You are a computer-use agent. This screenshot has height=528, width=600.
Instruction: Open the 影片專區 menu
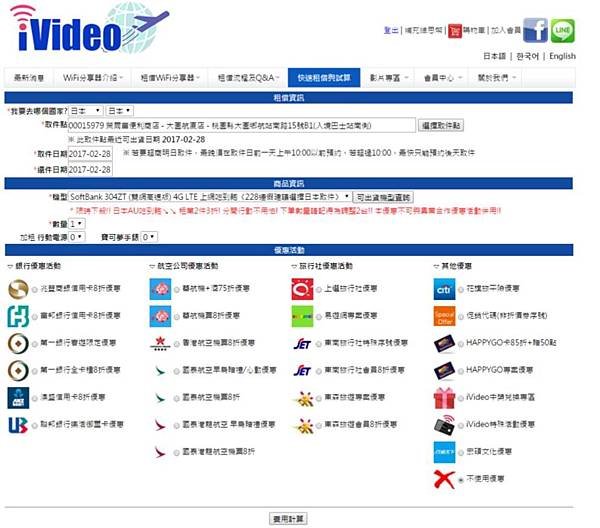pos(388,78)
